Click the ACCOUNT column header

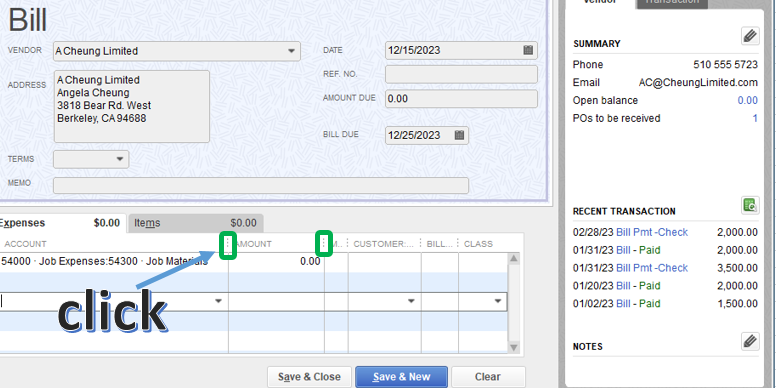click(x=25, y=244)
